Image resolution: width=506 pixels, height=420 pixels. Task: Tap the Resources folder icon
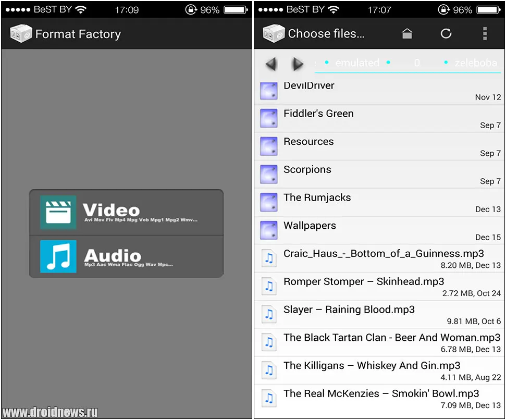click(269, 146)
